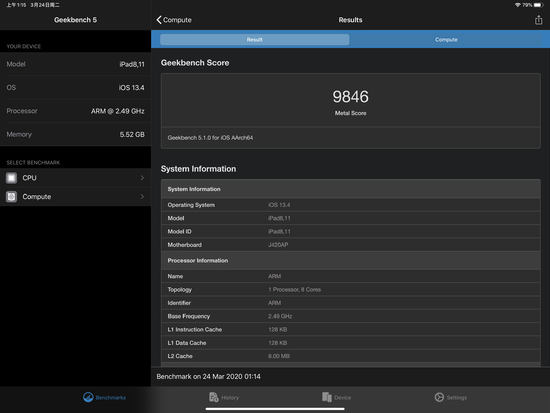
Task: Tap the Memory 5.52 GB row
Action: pyautogui.click(x=75, y=134)
